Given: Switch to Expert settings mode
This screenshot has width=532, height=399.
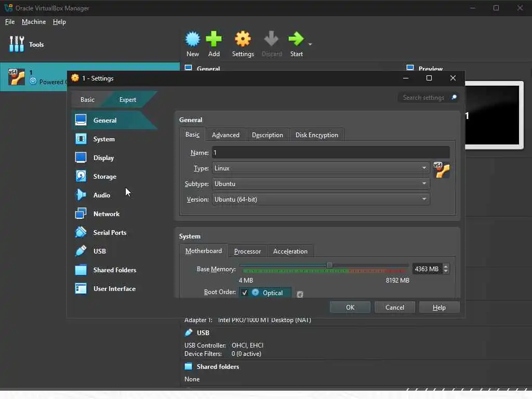Looking at the screenshot, I should (x=128, y=99).
